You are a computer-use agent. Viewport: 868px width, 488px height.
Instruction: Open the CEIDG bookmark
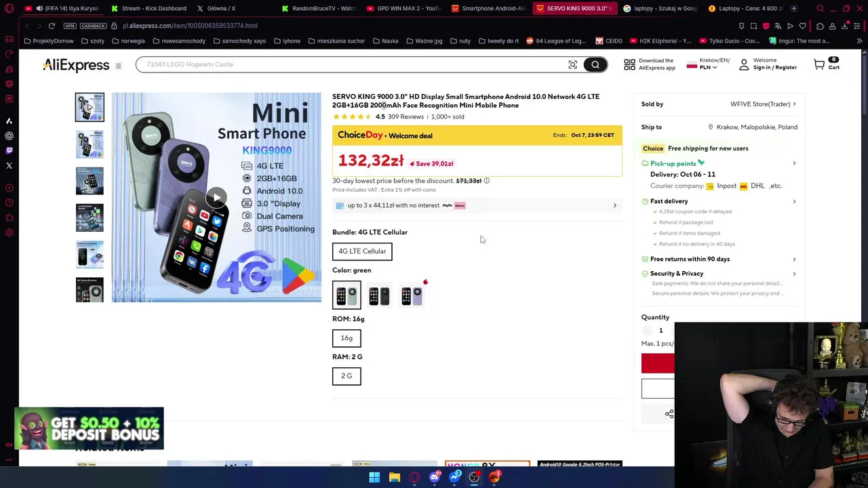point(610,41)
